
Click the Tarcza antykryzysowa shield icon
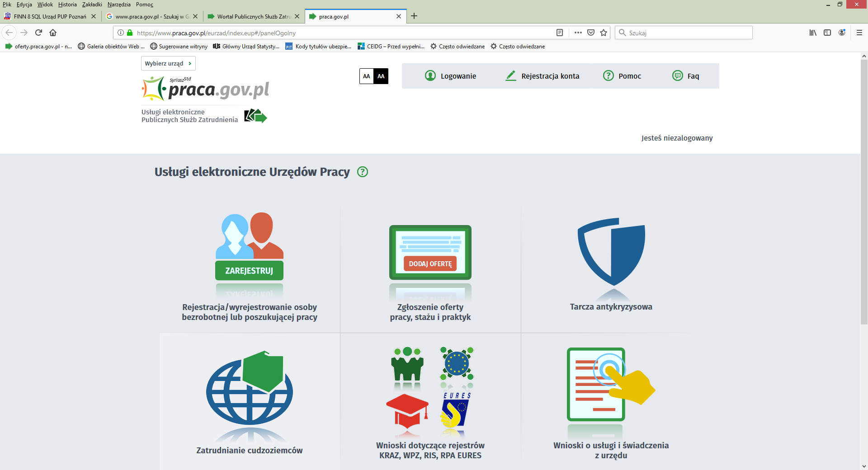tap(611, 252)
